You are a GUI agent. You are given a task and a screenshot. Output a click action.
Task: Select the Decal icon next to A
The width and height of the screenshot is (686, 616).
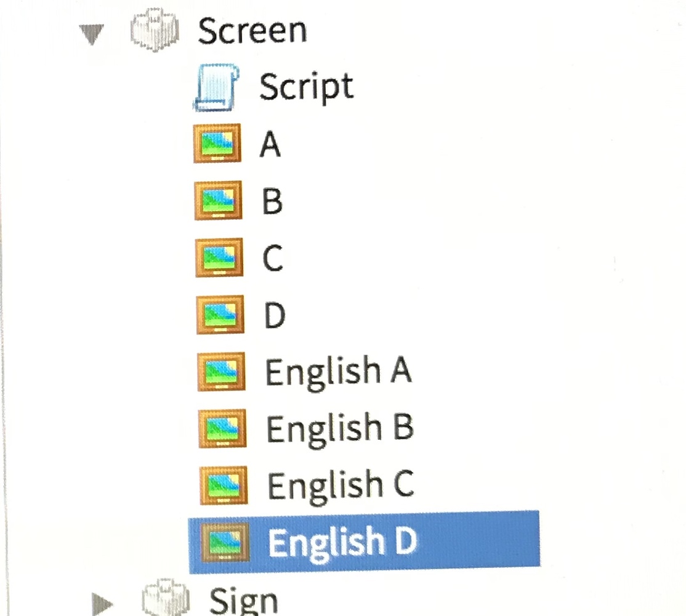click(x=217, y=146)
